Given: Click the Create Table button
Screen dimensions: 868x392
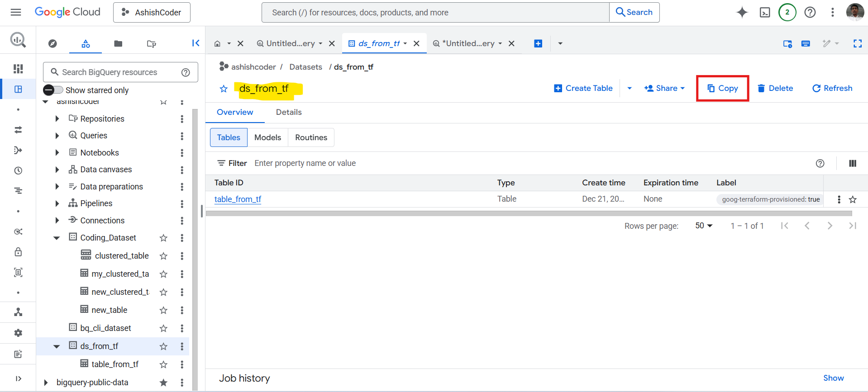Looking at the screenshot, I should (583, 88).
